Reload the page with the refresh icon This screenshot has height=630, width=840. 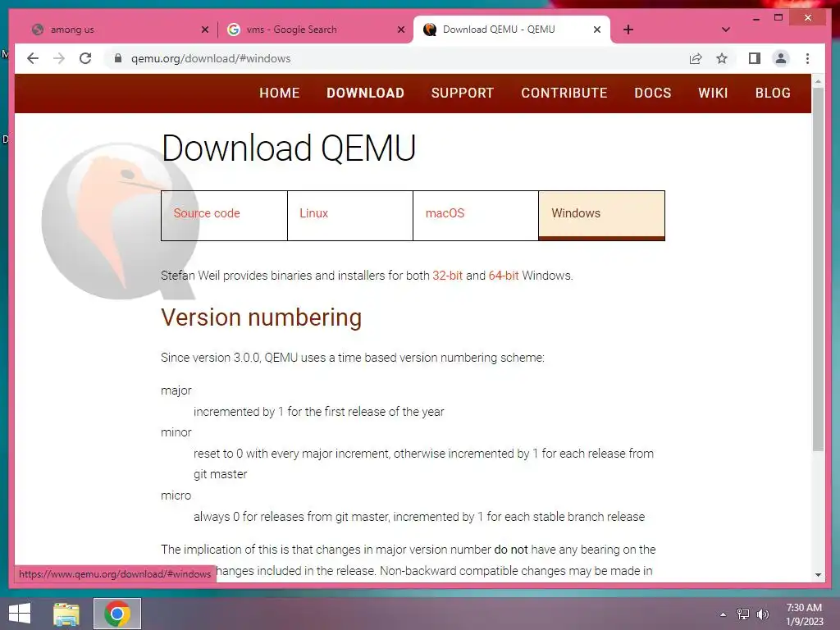[x=85, y=58]
